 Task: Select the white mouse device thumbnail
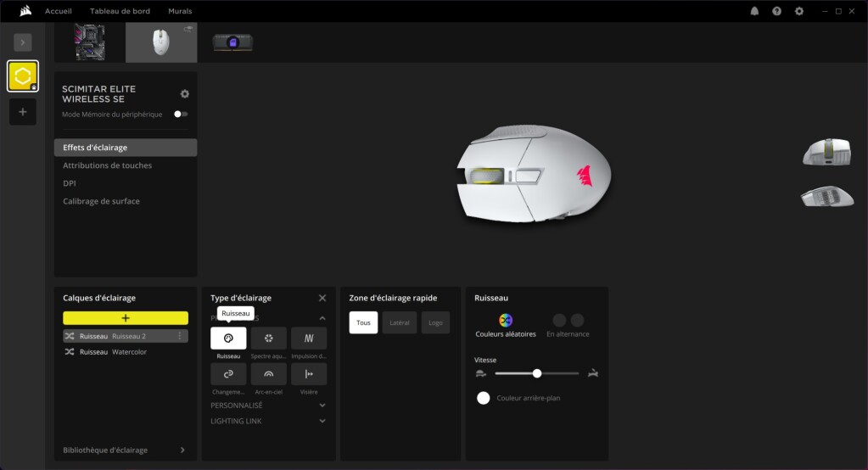pos(161,42)
